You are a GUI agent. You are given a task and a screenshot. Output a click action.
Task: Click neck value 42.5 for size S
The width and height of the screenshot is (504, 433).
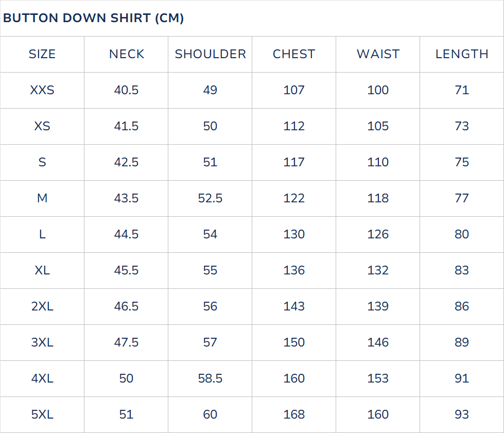pos(126,162)
